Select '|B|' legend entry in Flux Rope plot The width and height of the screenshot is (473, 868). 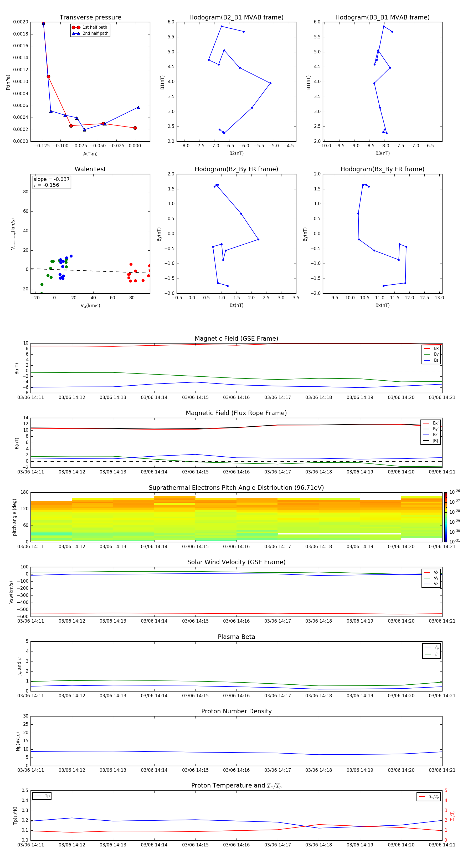(431, 441)
